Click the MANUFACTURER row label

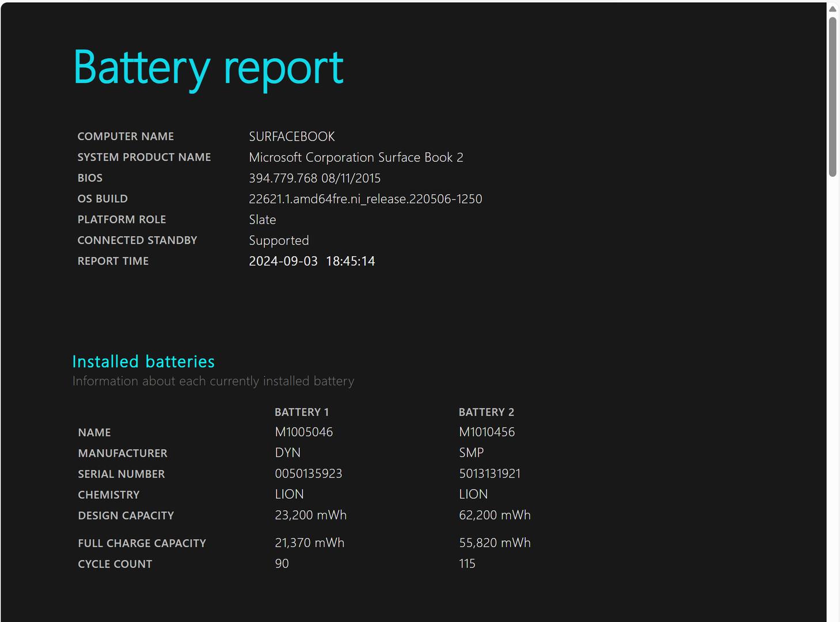tap(123, 453)
